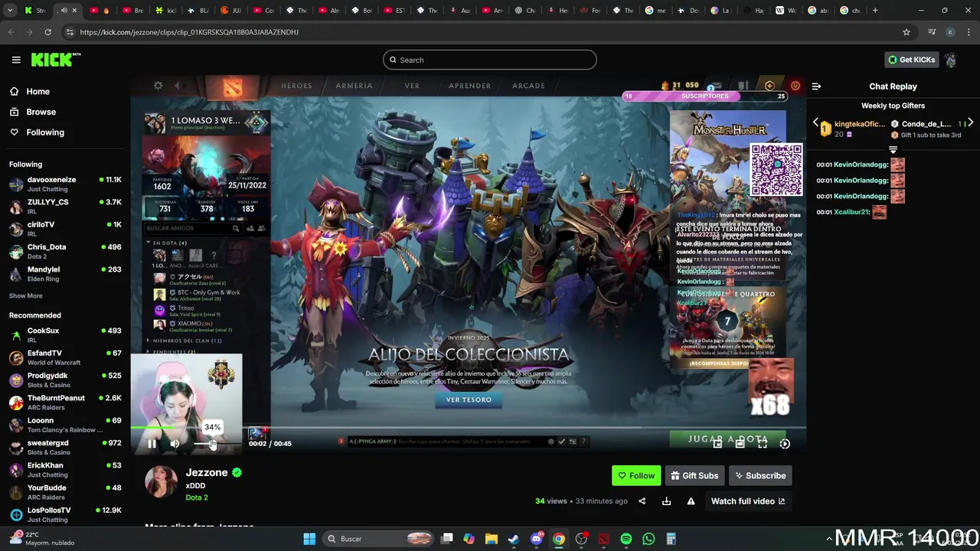This screenshot has width=980, height=551.
Task: Click the browser address bar URL
Action: click(189, 32)
